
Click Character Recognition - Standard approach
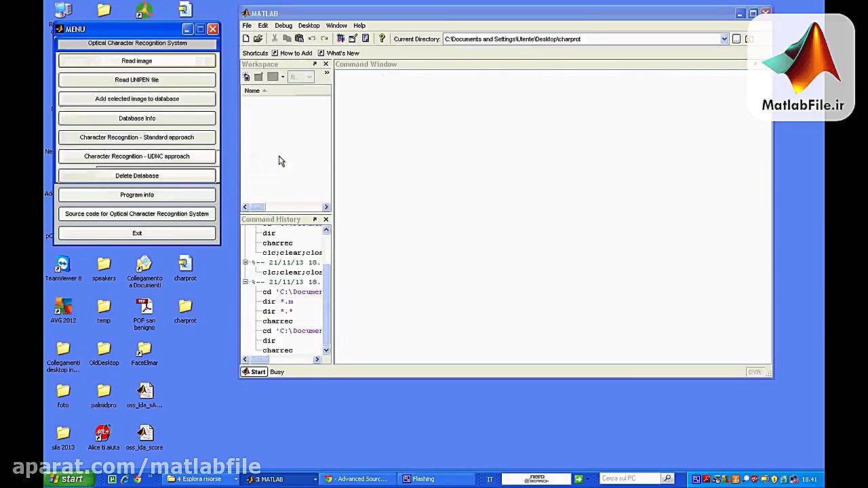click(x=137, y=138)
